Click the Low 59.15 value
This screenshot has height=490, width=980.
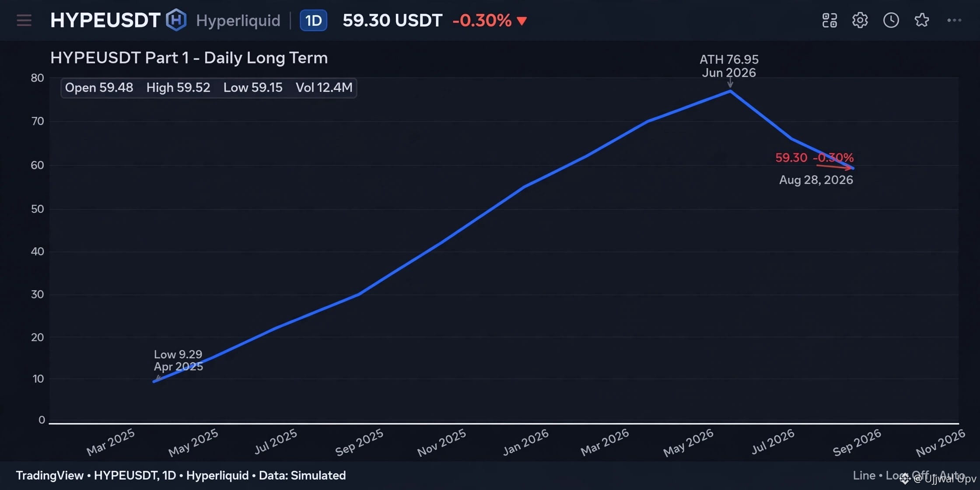click(253, 87)
